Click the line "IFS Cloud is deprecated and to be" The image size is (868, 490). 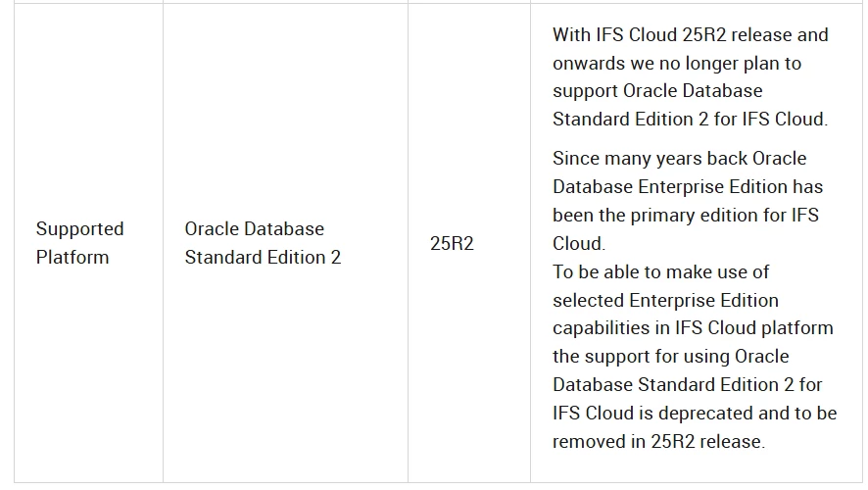pyautogui.click(x=694, y=413)
